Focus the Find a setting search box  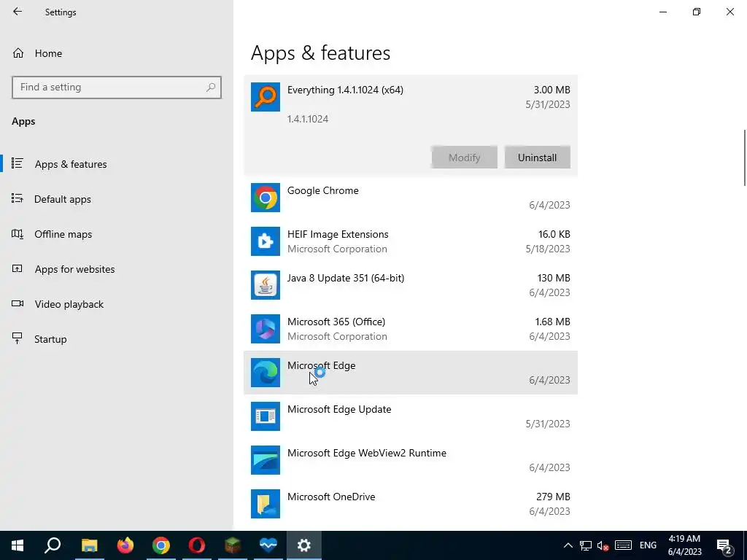(117, 87)
